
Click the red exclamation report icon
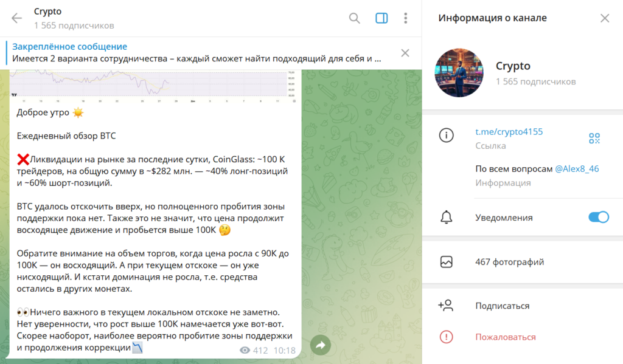(446, 337)
